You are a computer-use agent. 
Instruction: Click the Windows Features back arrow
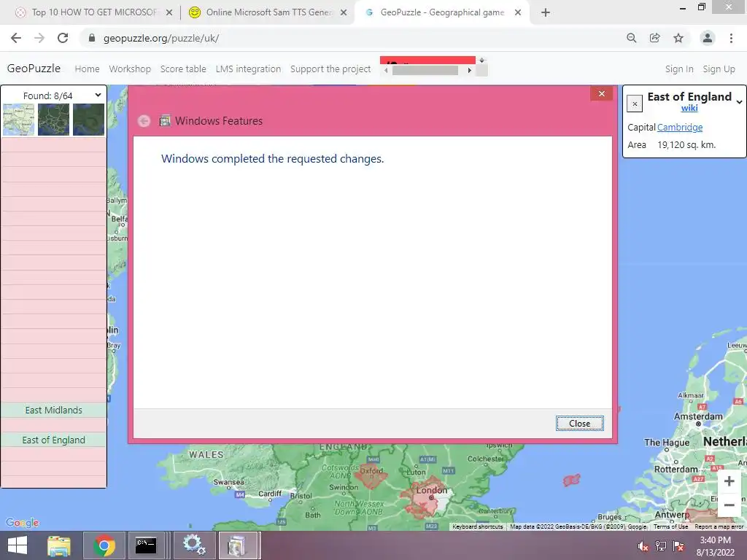pos(144,121)
